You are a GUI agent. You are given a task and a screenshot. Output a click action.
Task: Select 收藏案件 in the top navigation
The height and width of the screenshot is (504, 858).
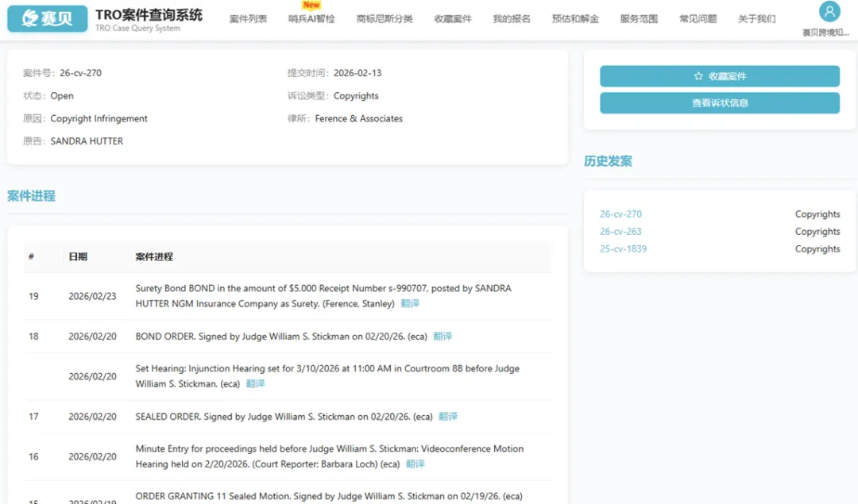[453, 19]
